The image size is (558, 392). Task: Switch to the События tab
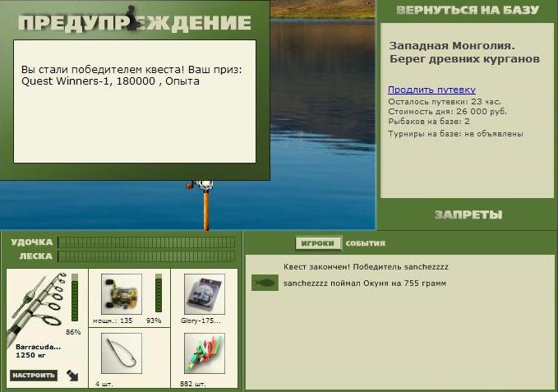366,244
